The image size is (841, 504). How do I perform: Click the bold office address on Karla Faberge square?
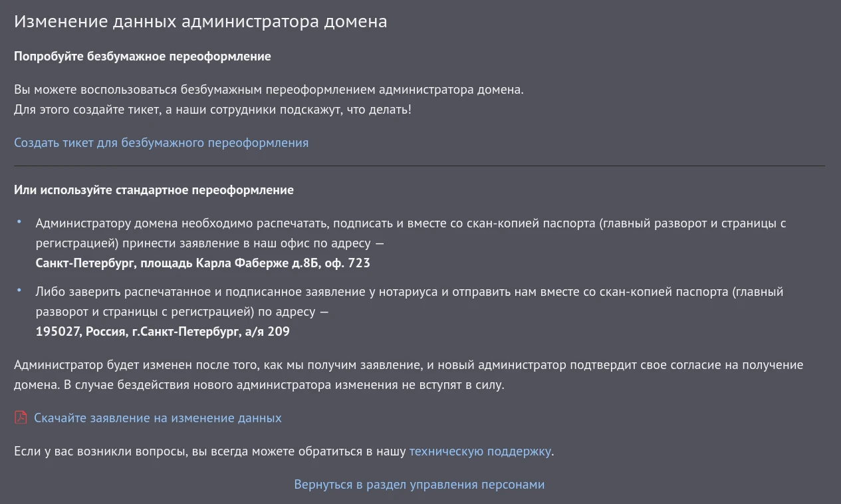pos(203,263)
